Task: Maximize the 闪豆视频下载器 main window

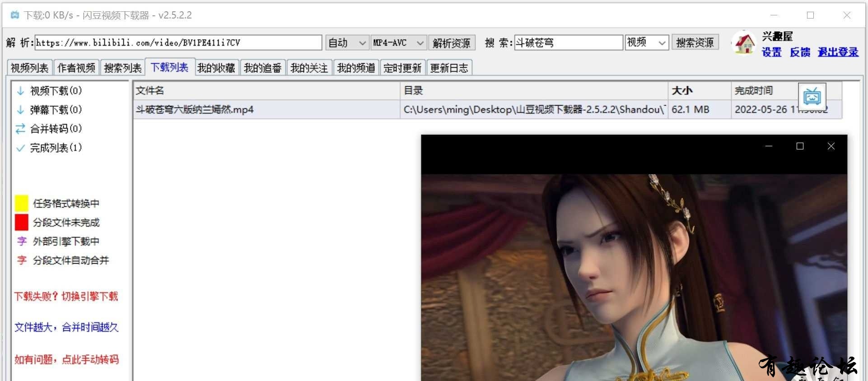Action: tap(811, 15)
